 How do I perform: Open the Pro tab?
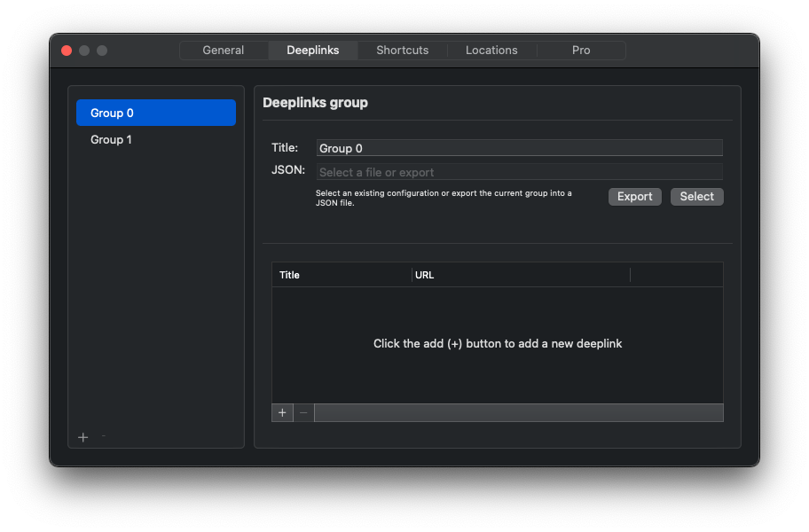tap(581, 51)
